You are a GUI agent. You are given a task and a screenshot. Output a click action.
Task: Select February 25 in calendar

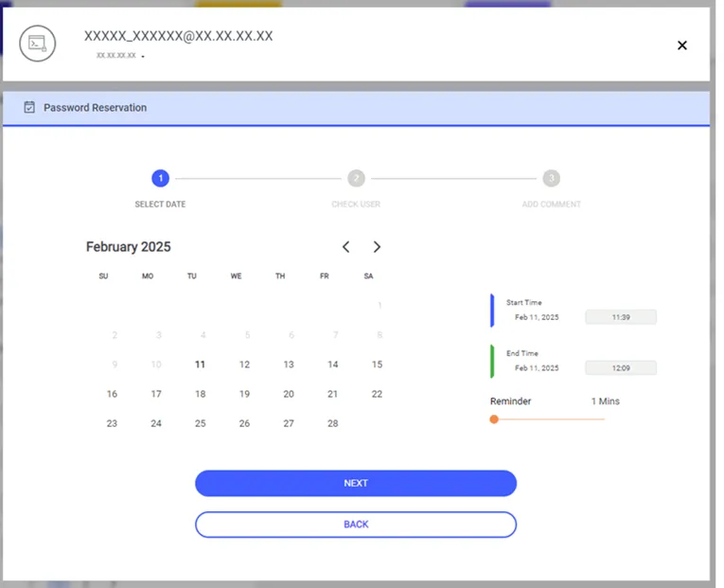click(200, 423)
